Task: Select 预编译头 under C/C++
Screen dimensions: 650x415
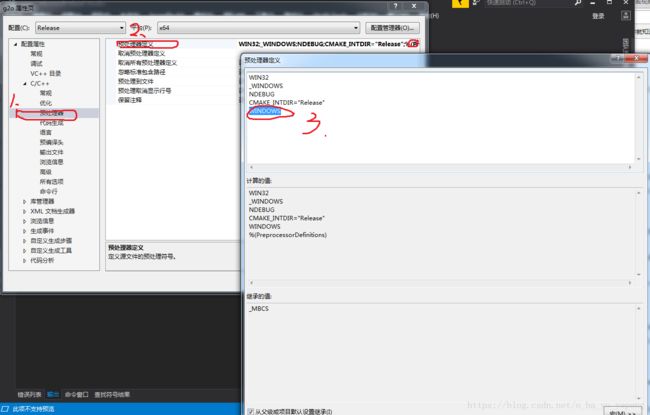Action: pyautogui.click(x=52, y=142)
